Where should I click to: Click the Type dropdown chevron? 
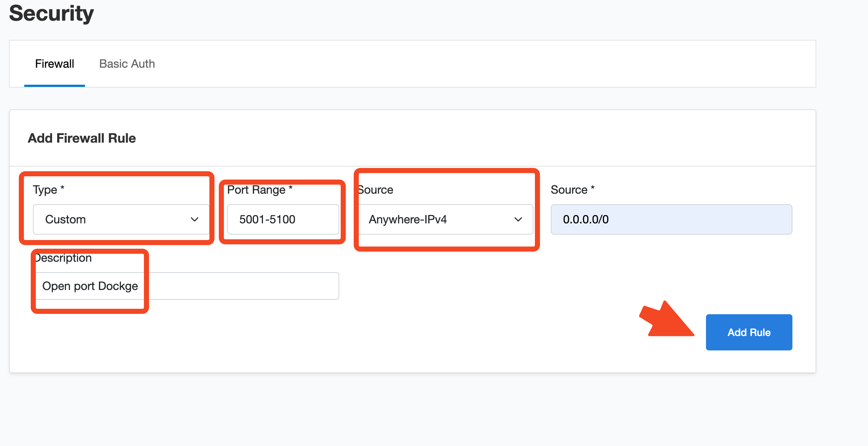click(x=193, y=219)
